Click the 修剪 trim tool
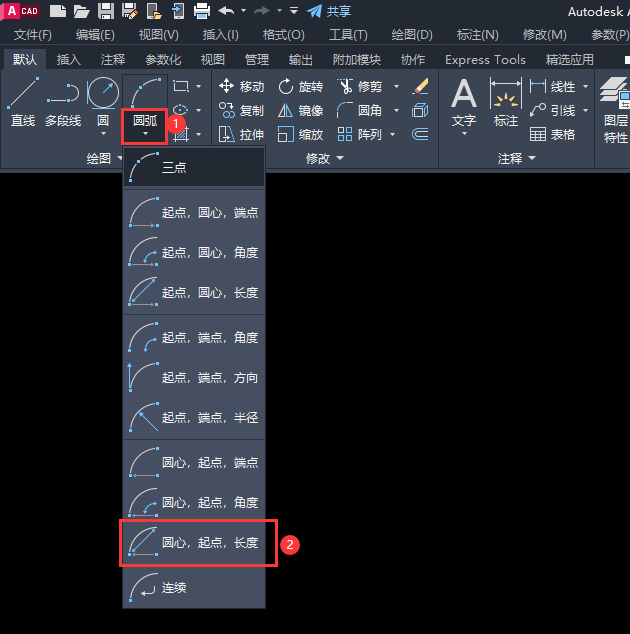The image size is (630, 634). coord(359,86)
